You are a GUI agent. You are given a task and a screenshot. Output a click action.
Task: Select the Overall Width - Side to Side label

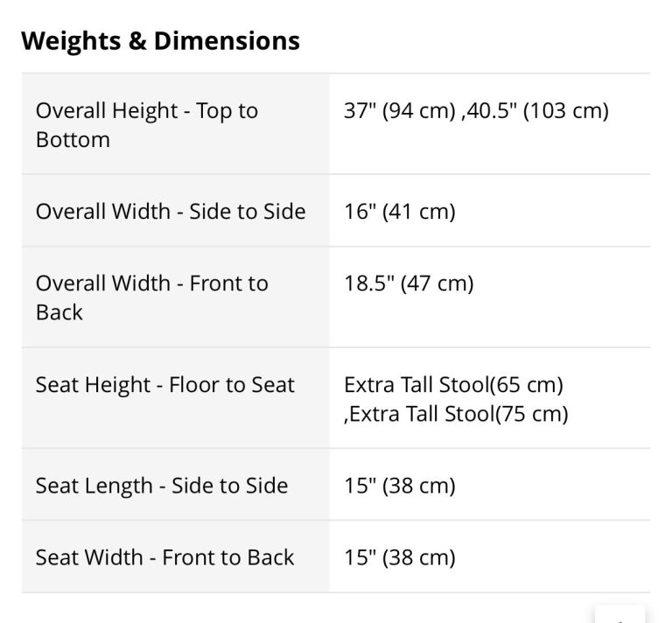tap(171, 212)
